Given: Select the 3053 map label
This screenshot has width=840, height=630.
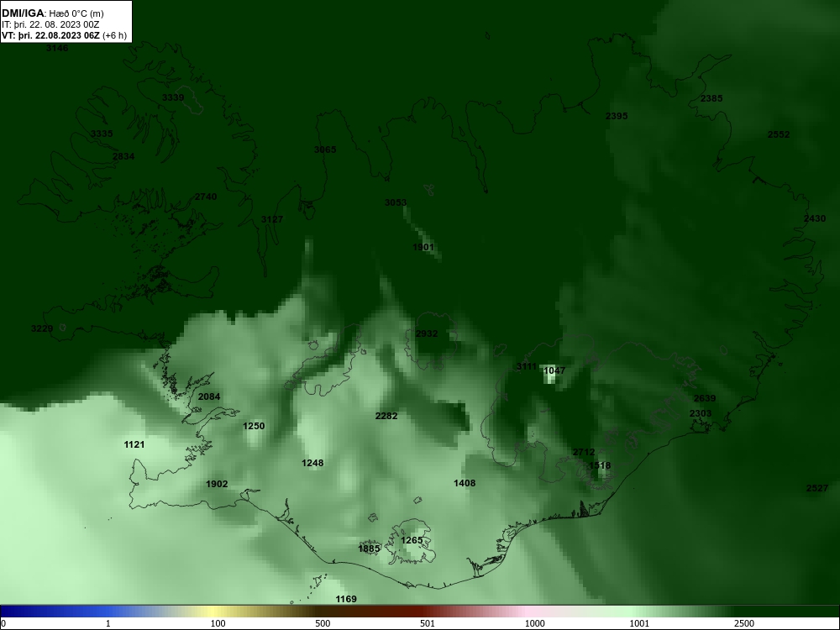Looking at the screenshot, I should 396,202.
